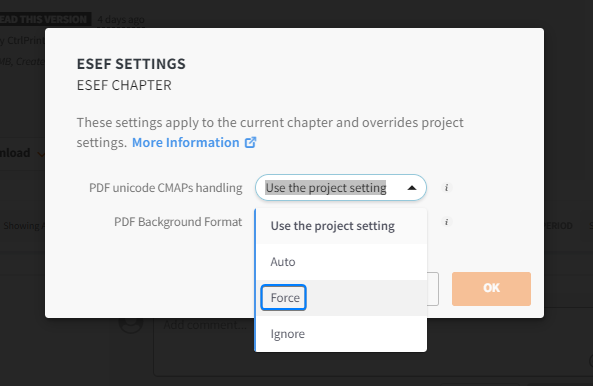This screenshot has height=386, width=593.
Task: Click the 'PDF Background Format' label
Action: pos(178,222)
